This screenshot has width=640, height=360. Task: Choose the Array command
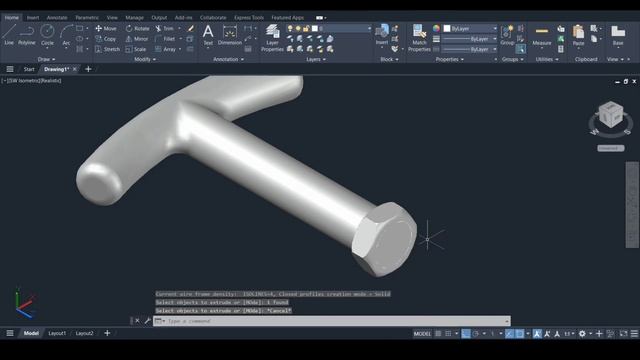(x=165, y=49)
